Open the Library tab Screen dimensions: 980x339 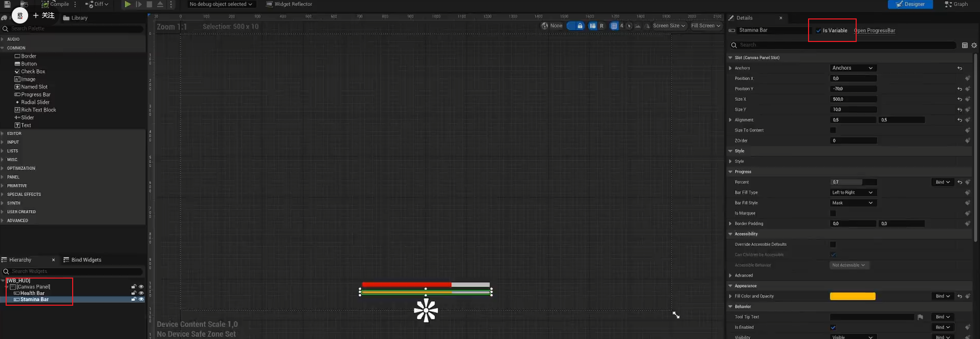[x=75, y=18]
